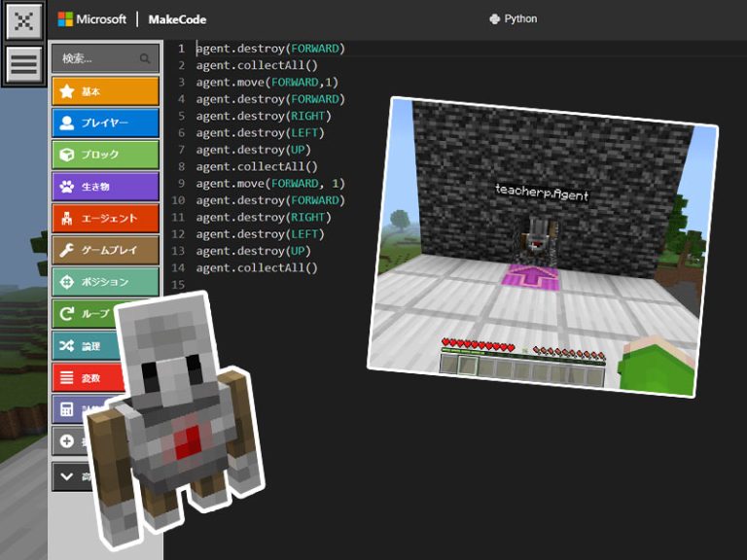This screenshot has height=560, width=747.
Task: Click the plus extensions button
Action: click(67, 441)
